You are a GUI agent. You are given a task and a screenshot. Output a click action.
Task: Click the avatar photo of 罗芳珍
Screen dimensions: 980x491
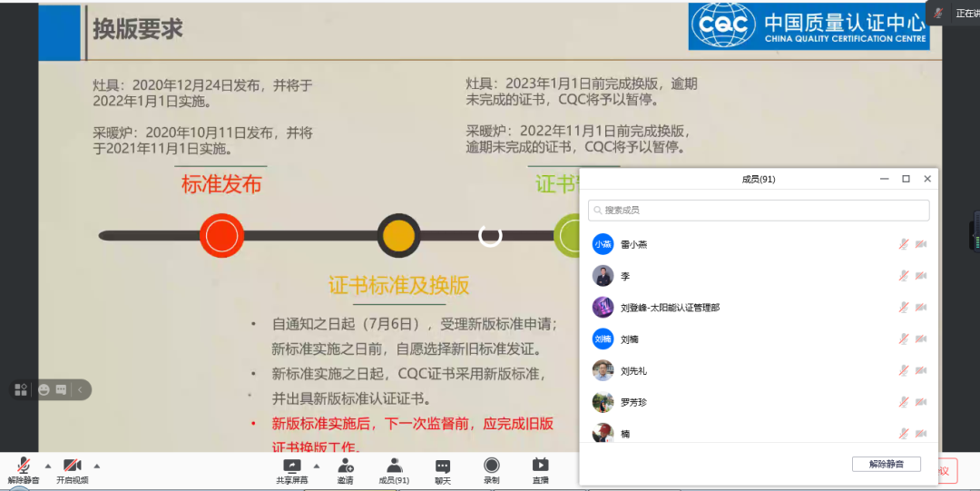(603, 401)
